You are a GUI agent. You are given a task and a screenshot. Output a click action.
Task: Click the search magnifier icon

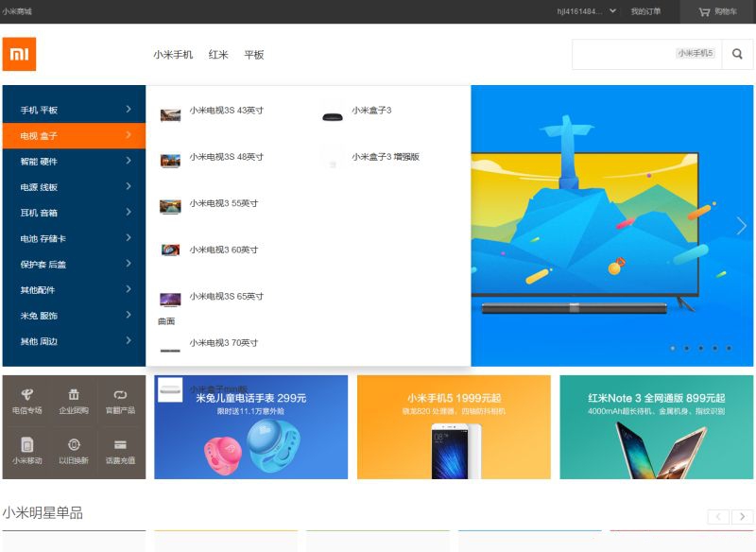[737, 54]
